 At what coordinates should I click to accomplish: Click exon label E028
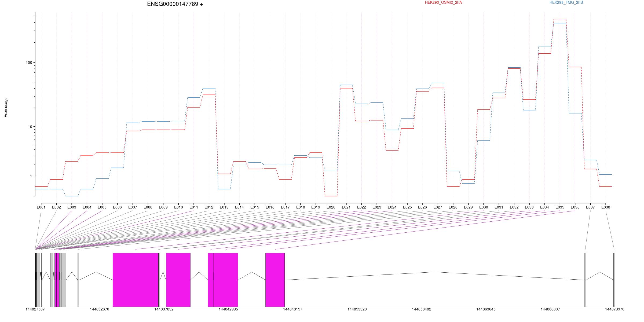point(453,207)
